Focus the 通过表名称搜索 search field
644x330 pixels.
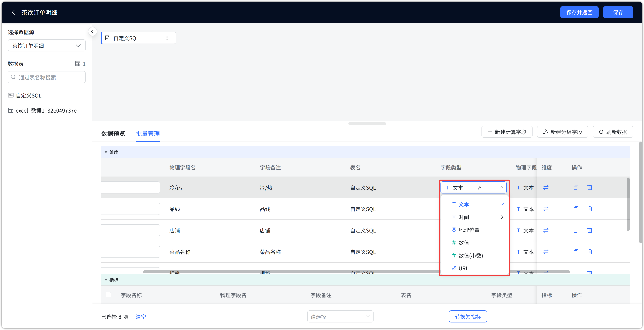(x=47, y=77)
